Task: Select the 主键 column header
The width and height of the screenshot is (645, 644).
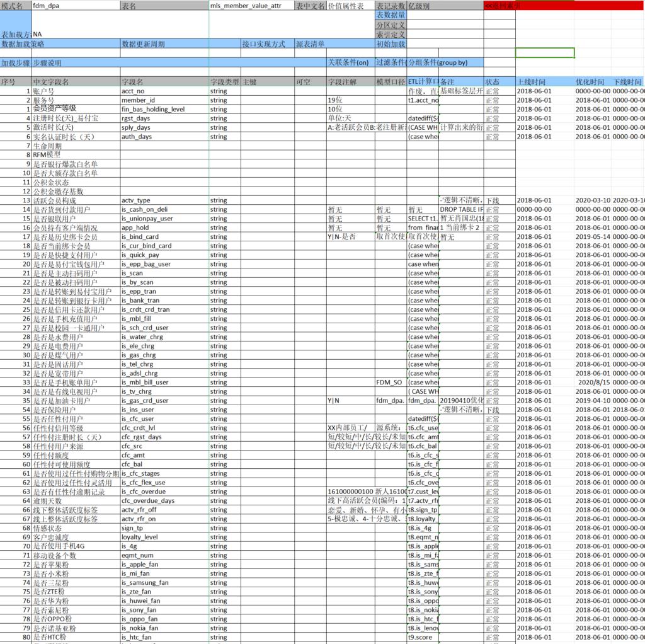Action: click(268, 82)
